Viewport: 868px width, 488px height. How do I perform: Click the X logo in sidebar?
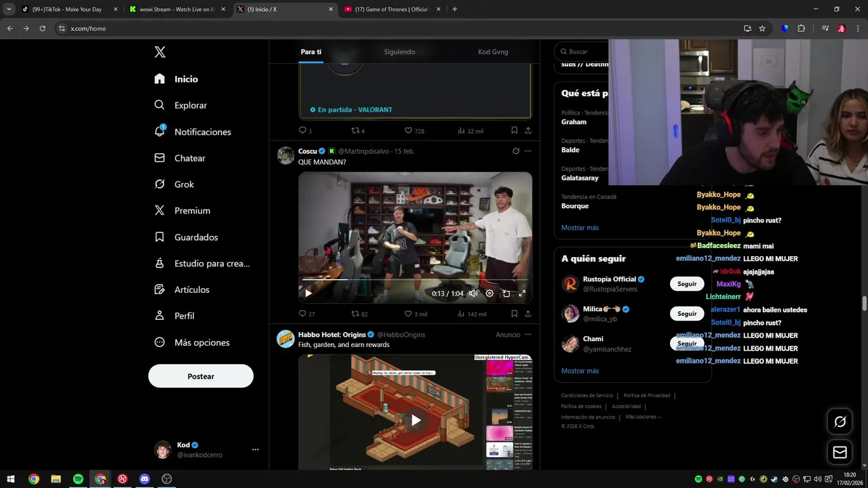tap(160, 52)
